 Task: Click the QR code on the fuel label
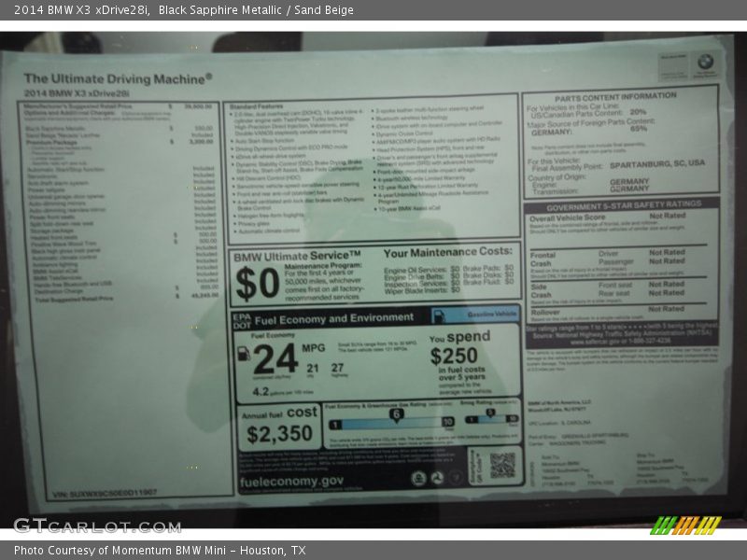click(x=502, y=465)
